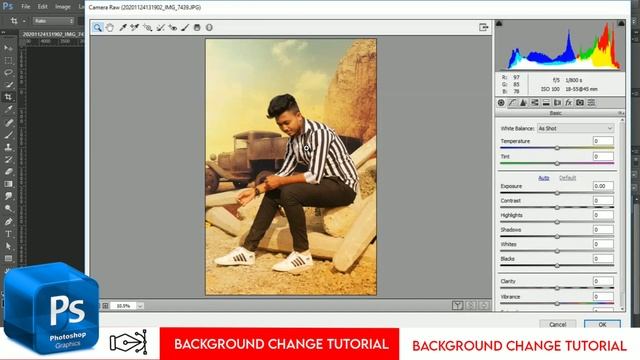Select the Rectangular Marquee tool
This screenshot has width=640, height=360.
pos(8,60)
